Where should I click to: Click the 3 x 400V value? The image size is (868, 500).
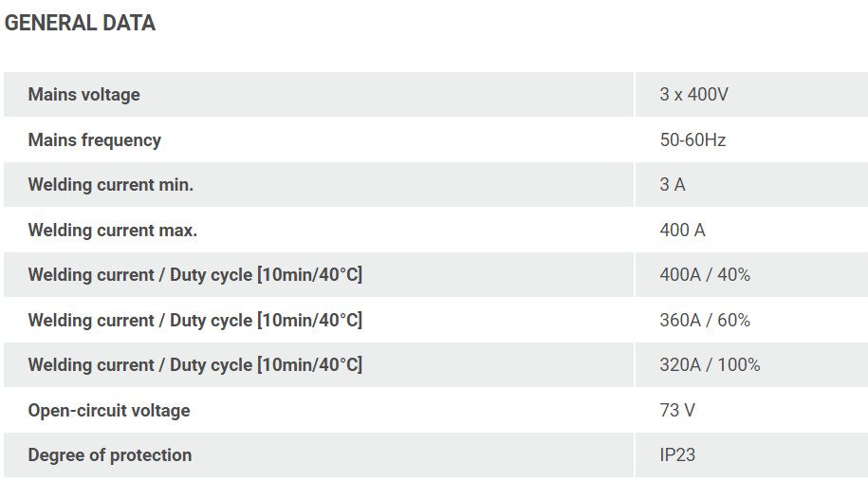tap(693, 95)
